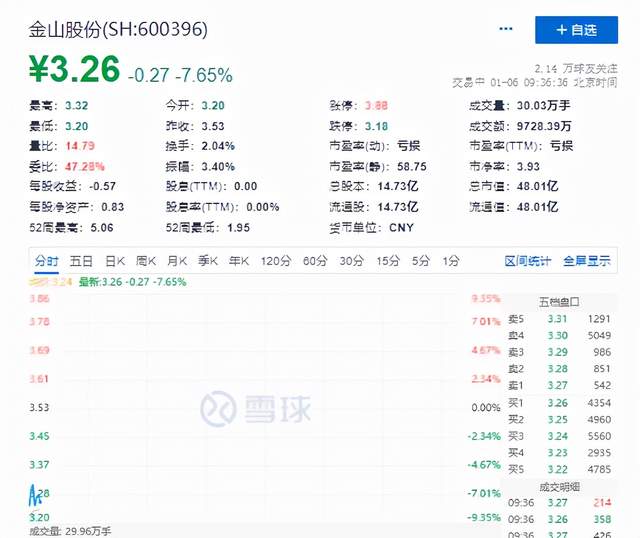
Task: Click the 市盈率(静) value 58.75
Action: click(x=411, y=167)
